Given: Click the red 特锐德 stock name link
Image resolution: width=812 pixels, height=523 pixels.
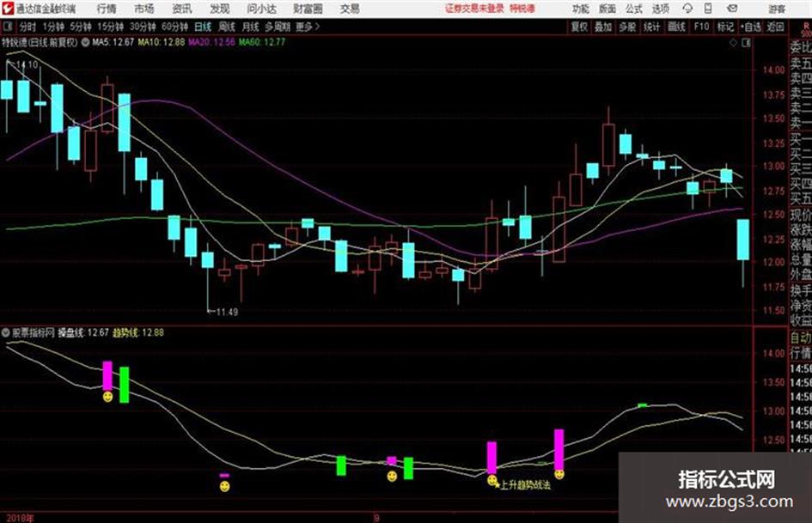Looking at the screenshot, I should pyautogui.click(x=522, y=9).
